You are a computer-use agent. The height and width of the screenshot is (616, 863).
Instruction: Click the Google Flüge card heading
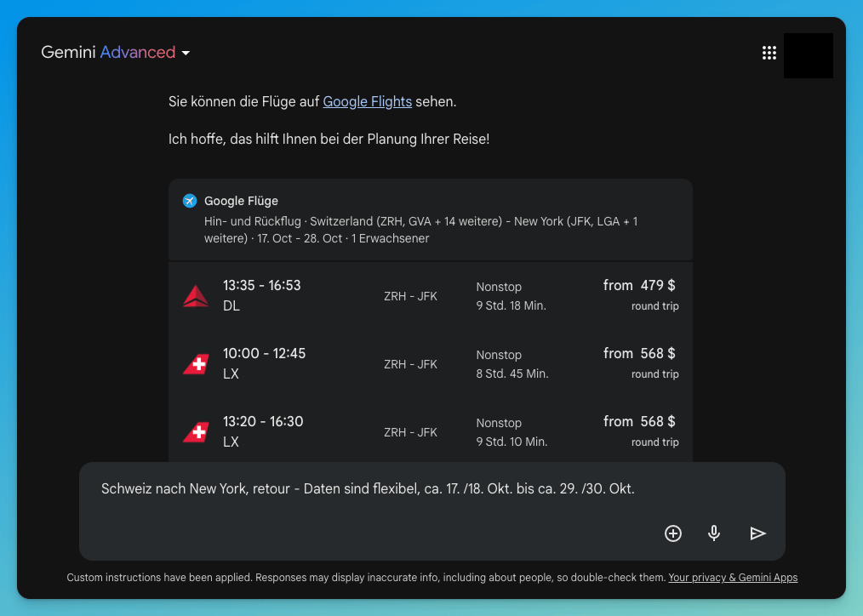point(241,201)
